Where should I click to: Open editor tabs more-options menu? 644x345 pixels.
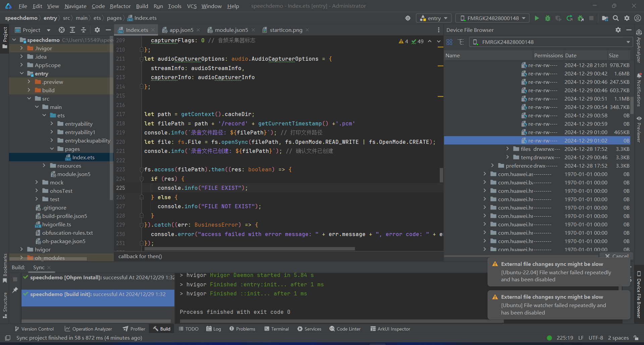pos(438,30)
